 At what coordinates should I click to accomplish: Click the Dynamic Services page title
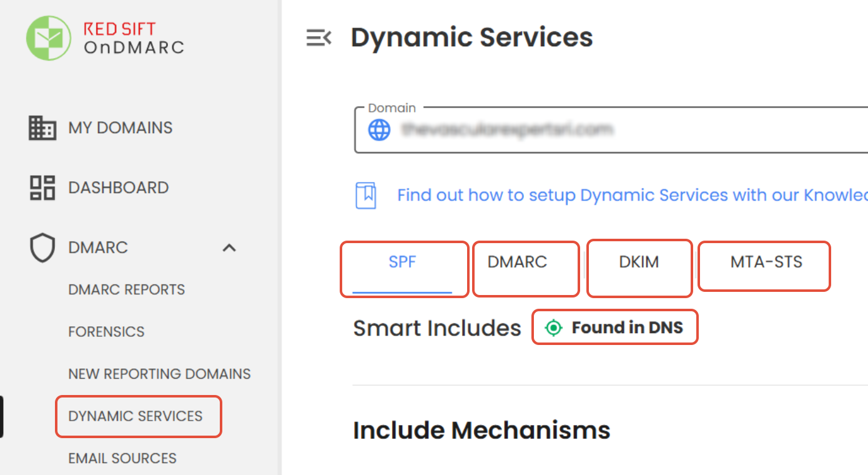[472, 37]
